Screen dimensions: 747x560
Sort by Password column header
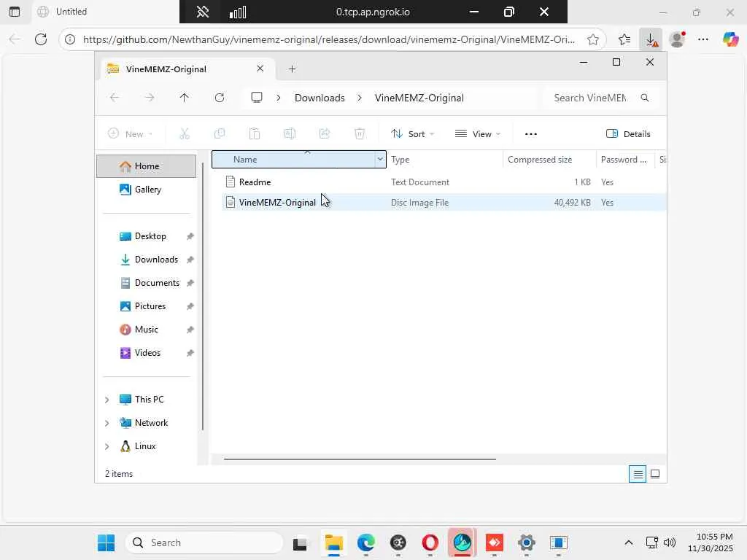pos(624,160)
